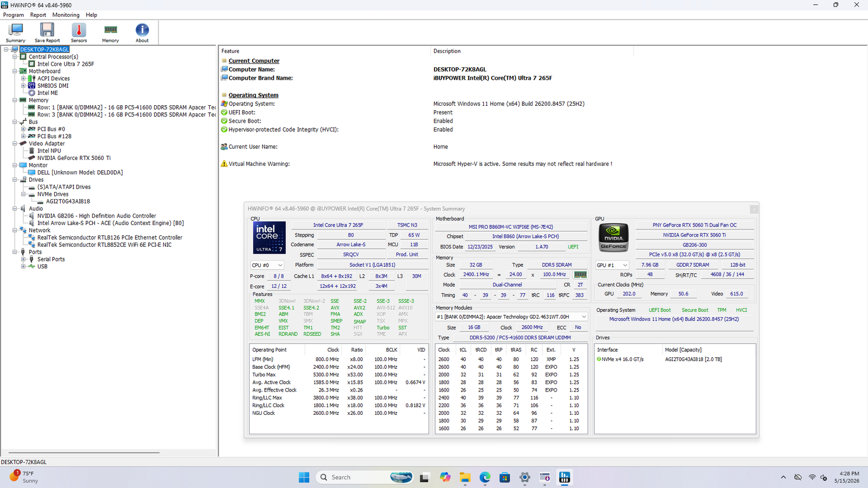Open Settings gear on the taskbar
Image resolution: width=868 pixels, height=488 pixels.
[x=525, y=477]
